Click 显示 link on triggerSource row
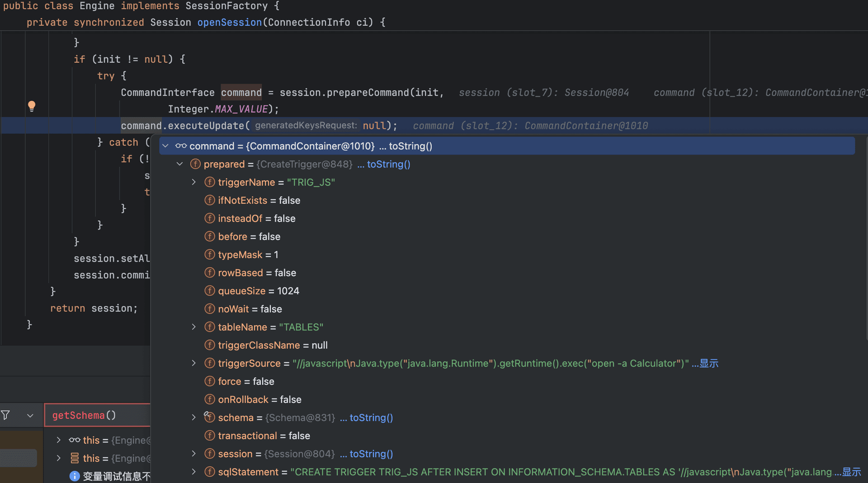Screen dimensions: 868x483 coord(709,363)
